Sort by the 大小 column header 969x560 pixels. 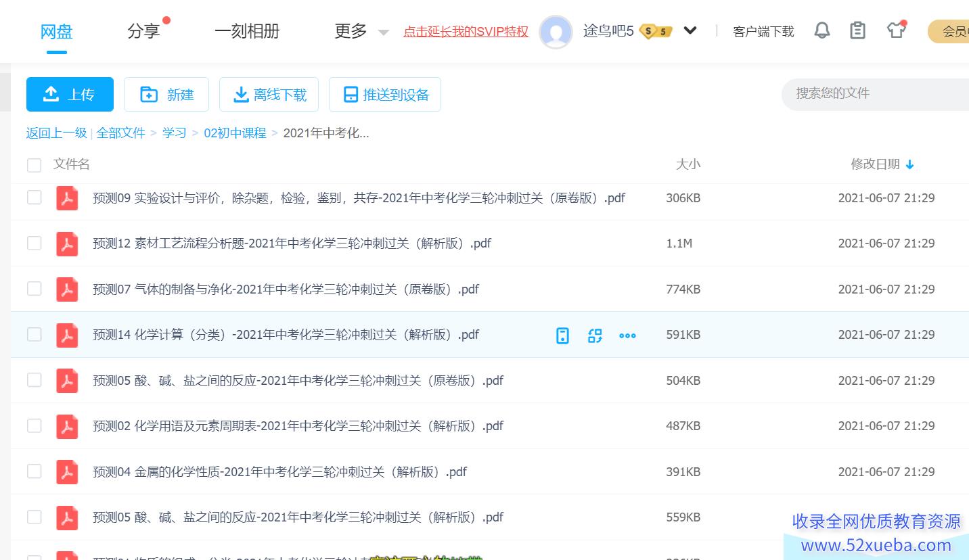688,164
